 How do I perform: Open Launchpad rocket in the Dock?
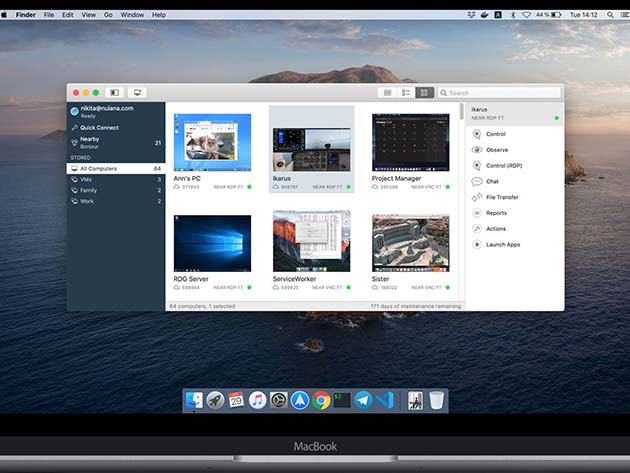click(x=215, y=400)
